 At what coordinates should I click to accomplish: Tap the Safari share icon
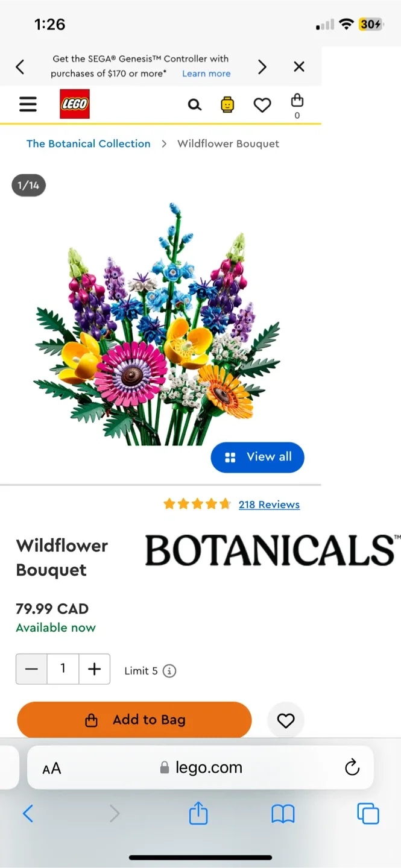click(x=198, y=814)
